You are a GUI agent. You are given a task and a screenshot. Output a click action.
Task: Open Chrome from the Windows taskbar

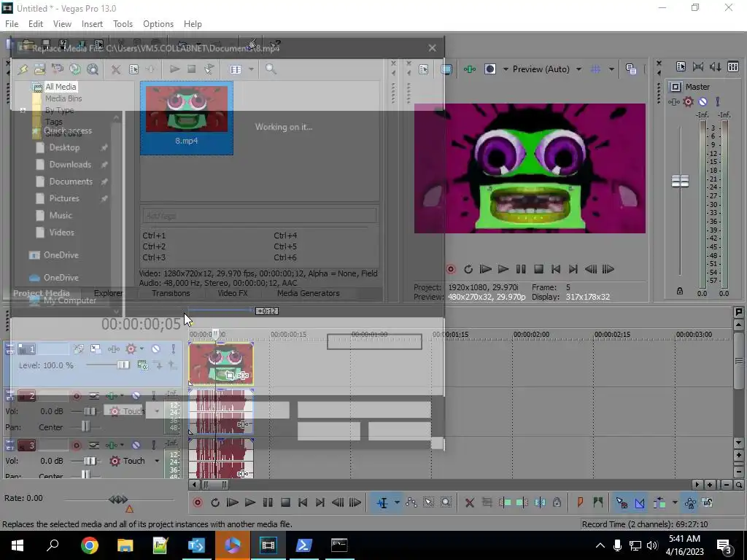point(89,545)
